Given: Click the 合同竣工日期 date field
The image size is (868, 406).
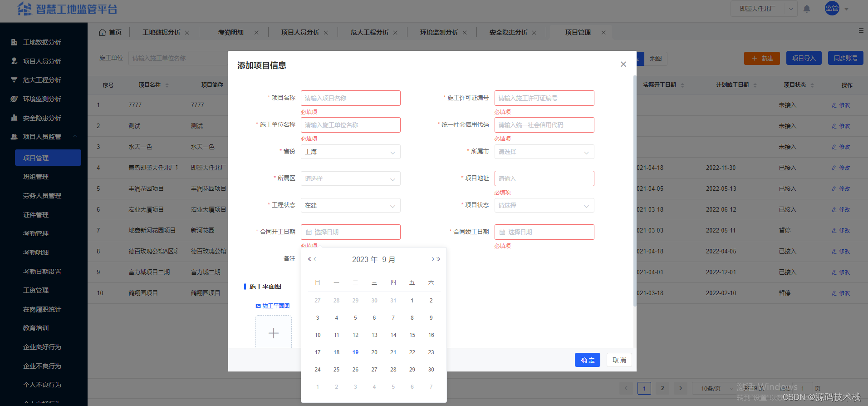Looking at the screenshot, I should pyautogui.click(x=544, y=232).
